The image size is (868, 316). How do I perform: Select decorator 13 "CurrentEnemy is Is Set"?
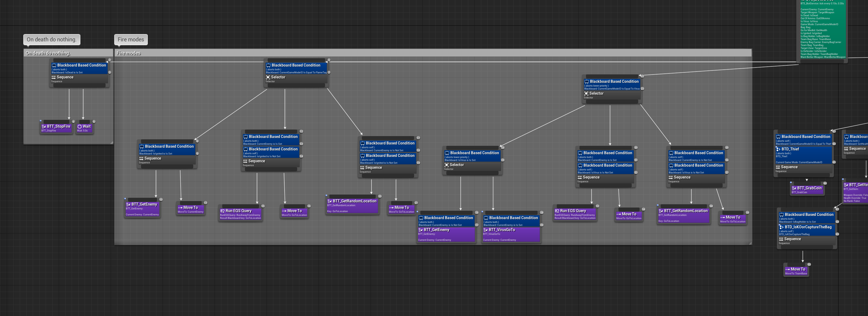pos(271,140)
